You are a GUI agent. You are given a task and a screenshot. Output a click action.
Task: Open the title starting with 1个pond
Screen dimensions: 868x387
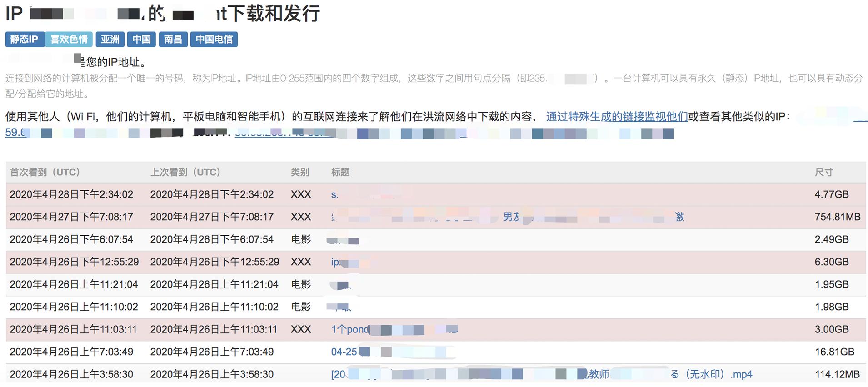[394, 329]
